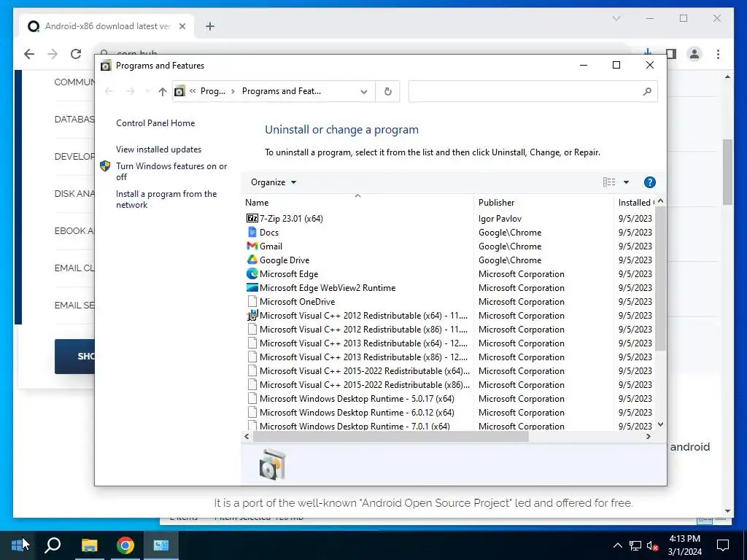Click Chrome back arrow button

[29, 54]
